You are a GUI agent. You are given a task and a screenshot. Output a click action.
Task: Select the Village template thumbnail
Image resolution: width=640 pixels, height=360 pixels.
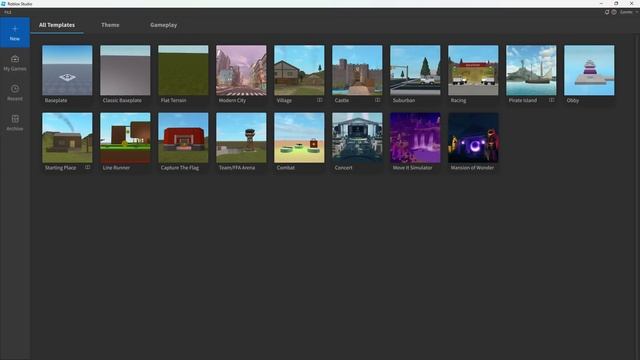[x=299, y=70]
